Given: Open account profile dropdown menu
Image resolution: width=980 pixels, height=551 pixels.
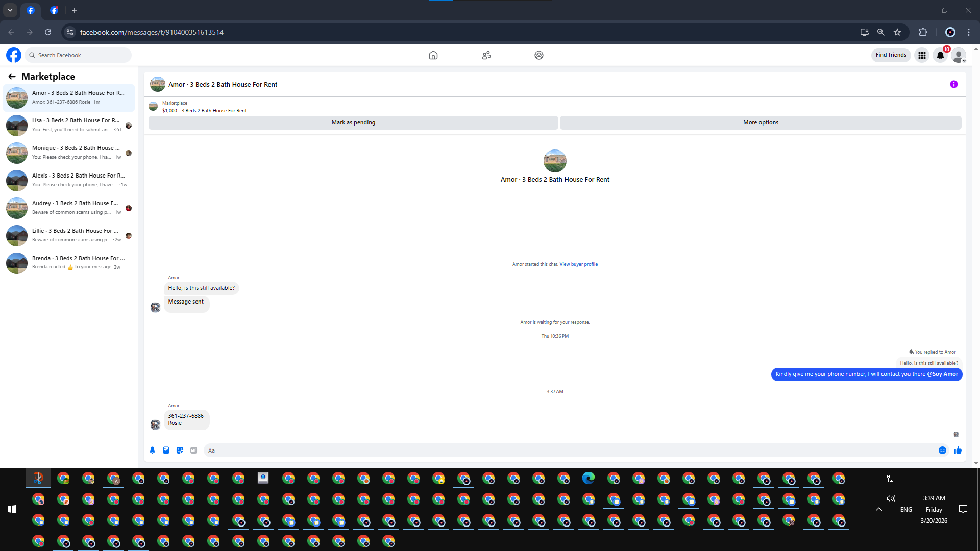Looking at the screenshot, I should [959, 55].
